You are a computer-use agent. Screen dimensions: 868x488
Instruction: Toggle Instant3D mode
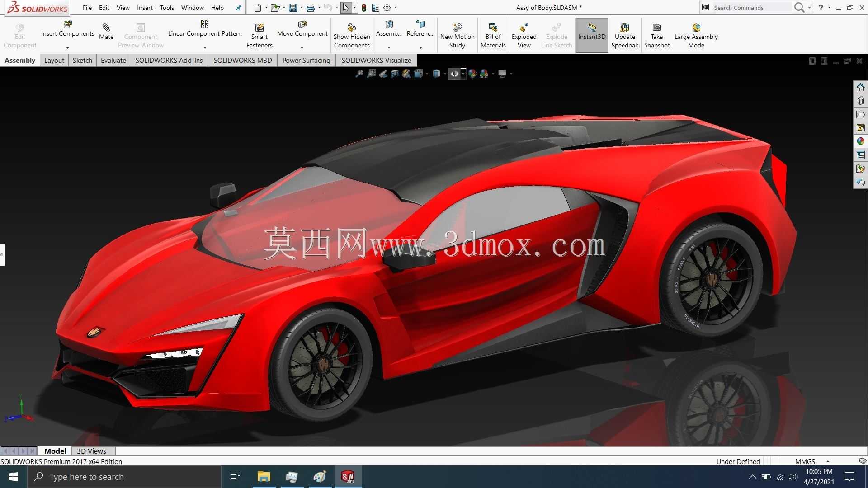click(592, 35)
